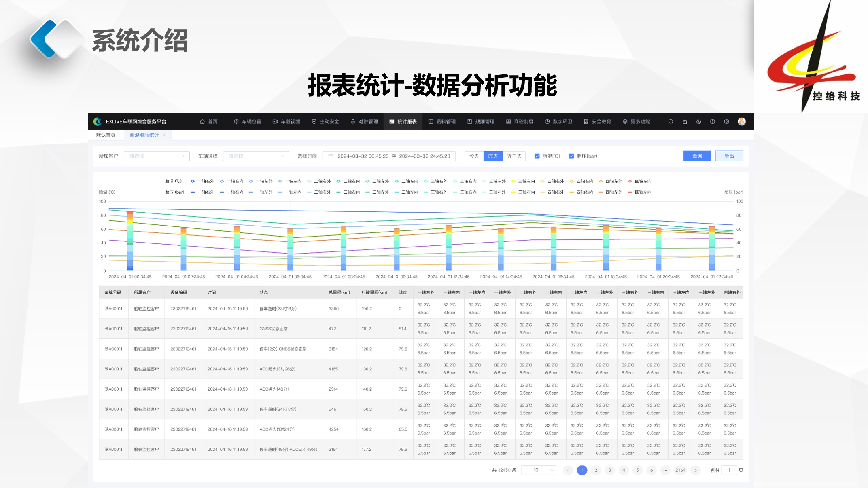Open the hexagon settings icon

point(726,122)
